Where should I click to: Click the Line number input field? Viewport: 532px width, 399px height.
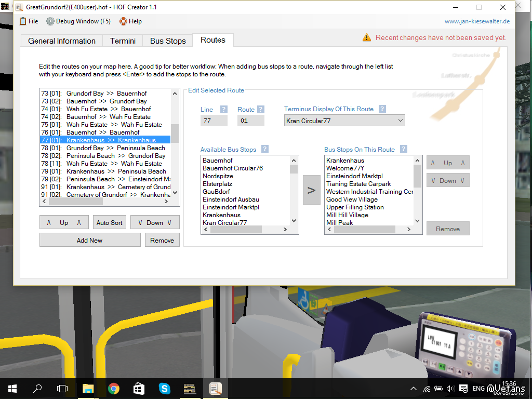tap(214, 121)
